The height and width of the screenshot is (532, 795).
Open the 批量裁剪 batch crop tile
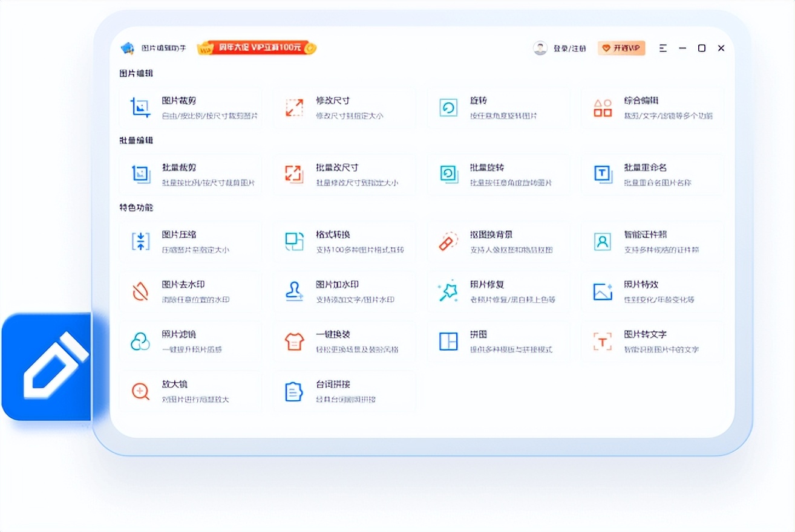(191, 174)
